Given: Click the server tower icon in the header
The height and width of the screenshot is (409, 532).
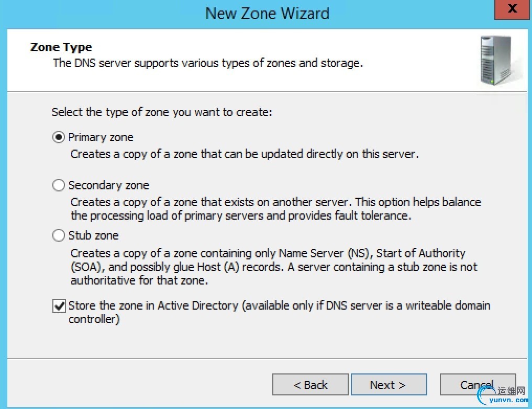Looking at the screenshot, I should click(494, 60).
